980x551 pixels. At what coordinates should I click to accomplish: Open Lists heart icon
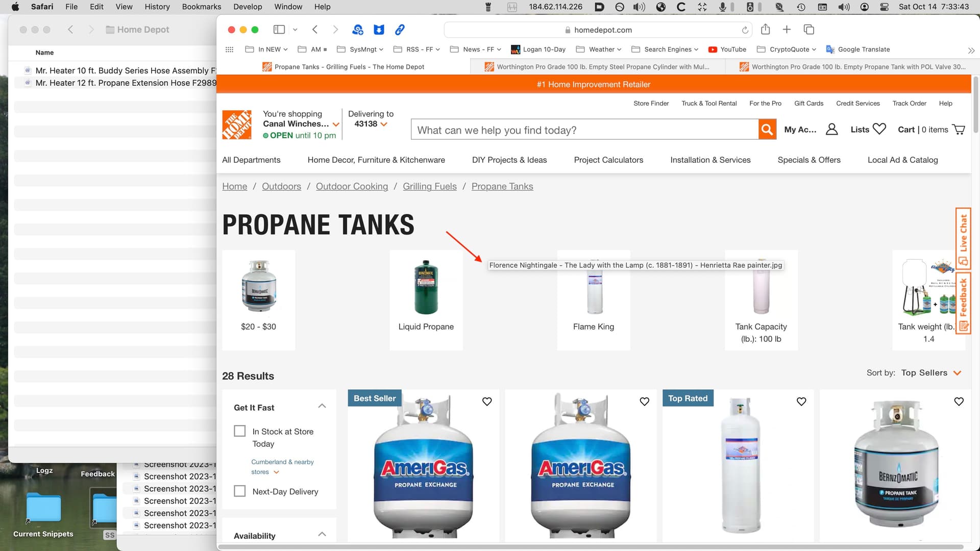(x=879, y=129)
